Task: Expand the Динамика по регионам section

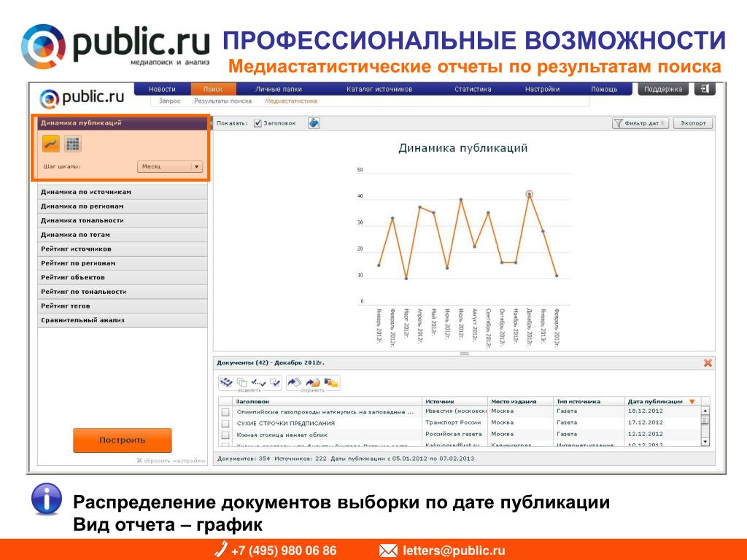Action: [123, 206]
